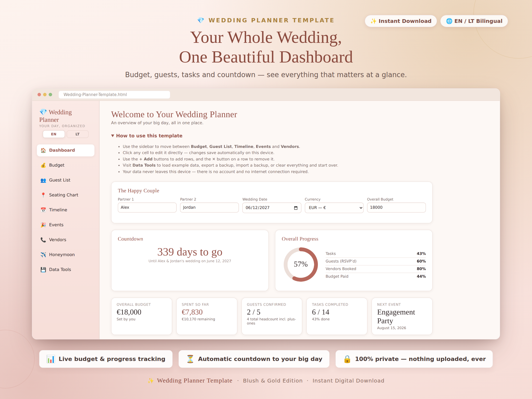Open the Currency dropdown
This screenshot has height=399, width=532.
[334, 208]
